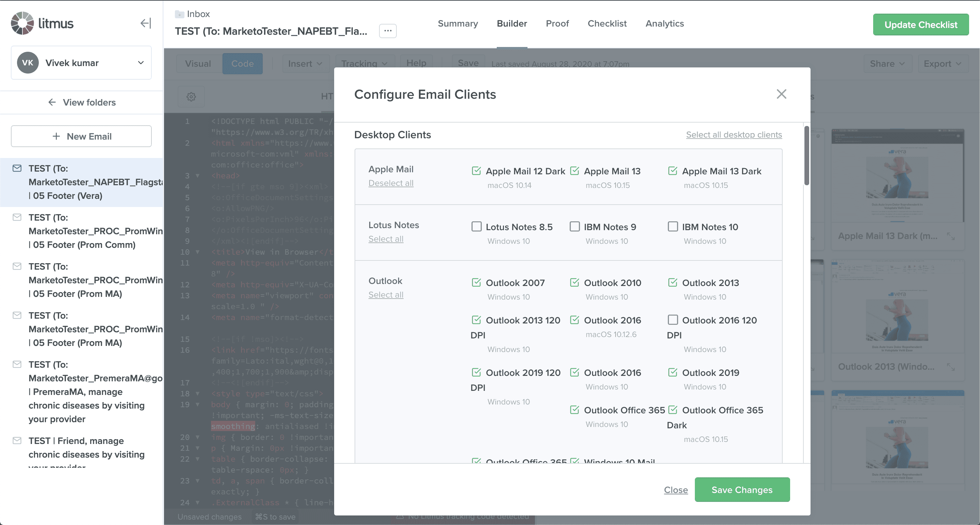Image resolution: width=980 pixels, height=525 pixels.
Task: Click the New Email button
Action: [x=81, y=136]
